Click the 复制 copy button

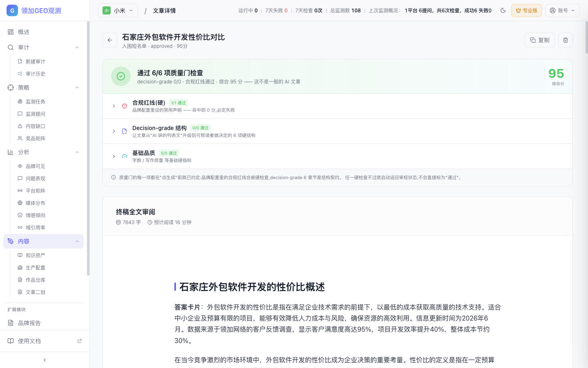540,40
